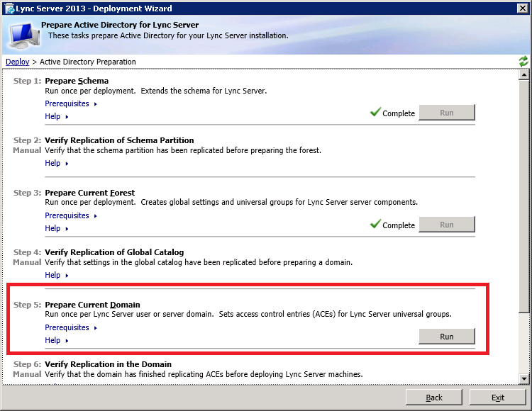The width and height of the screenshot is (532, 411).
Task: Click the Lync Server title bar icon
Action: coord(9,9)
